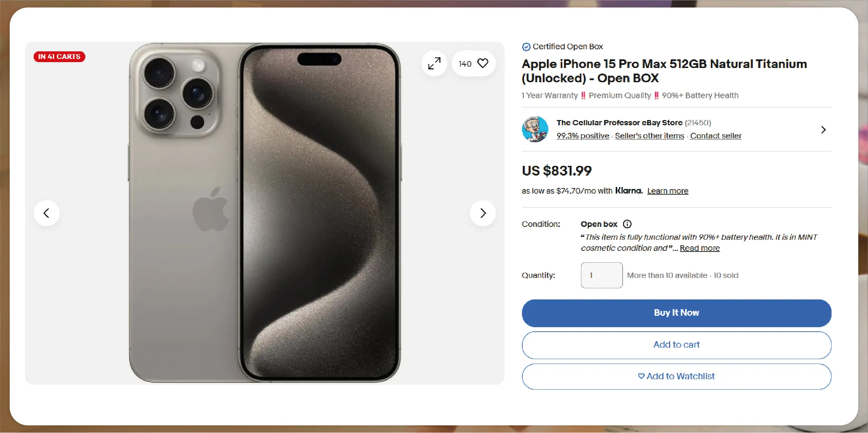868x433 pixels.
Task: Open the Contact seller link
Action: point(716,136)
